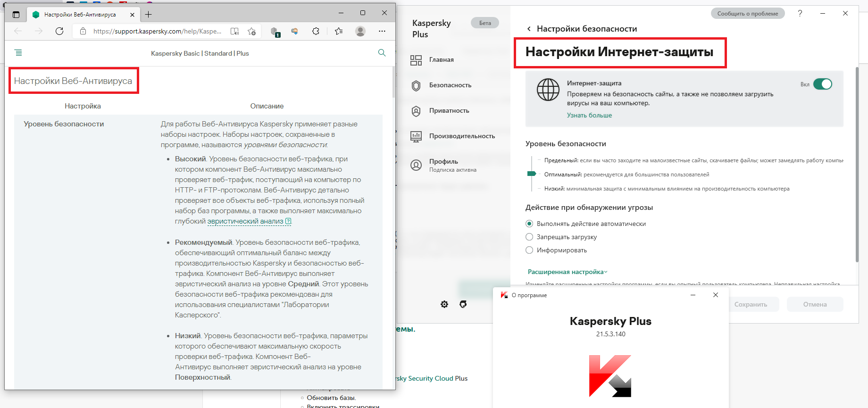Open browser settings and more menu
The width and height of the screenshot is (868, 408).
[x=382, y=31]
